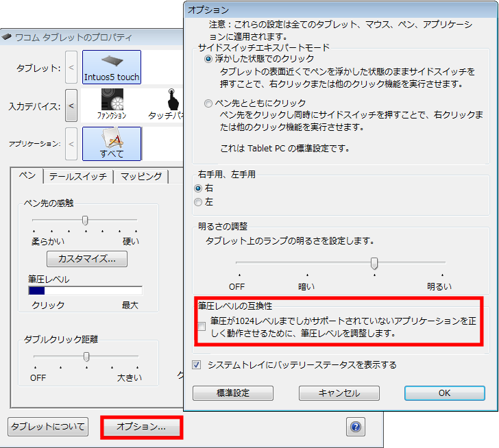The width and height of the screenshot is (499, 448).
Task: Select the Intuos5 touch tablet icon
Action: (112, 67)
